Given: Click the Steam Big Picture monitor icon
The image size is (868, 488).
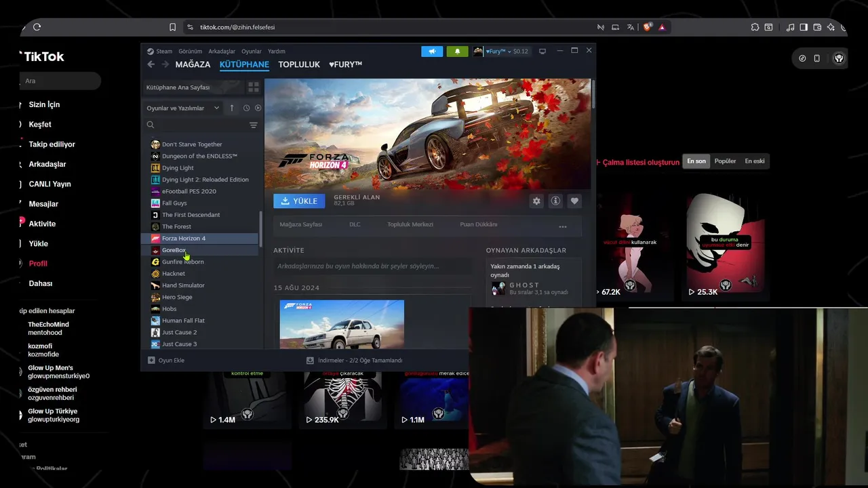Looking at the screenshot, I should tap(542, 51).
